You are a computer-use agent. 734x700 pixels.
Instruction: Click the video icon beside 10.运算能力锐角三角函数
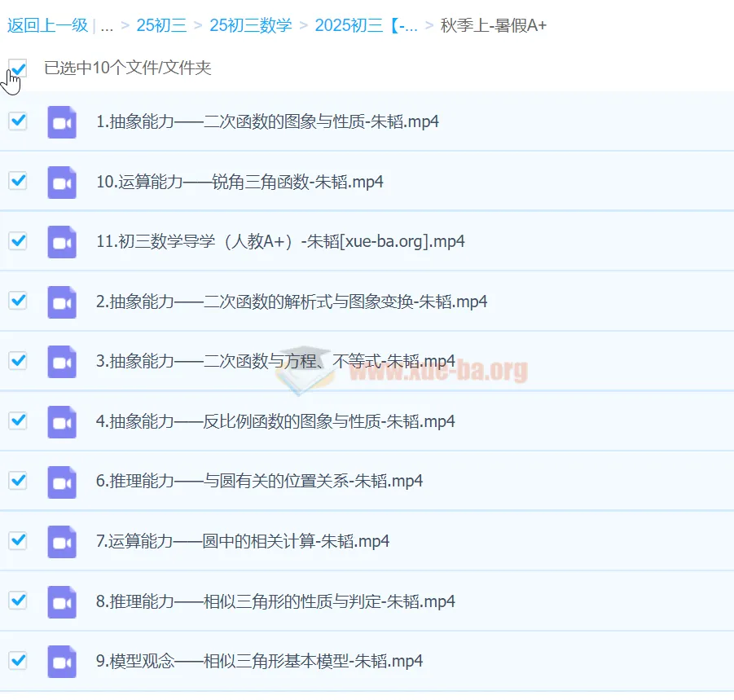click(61, 181)
